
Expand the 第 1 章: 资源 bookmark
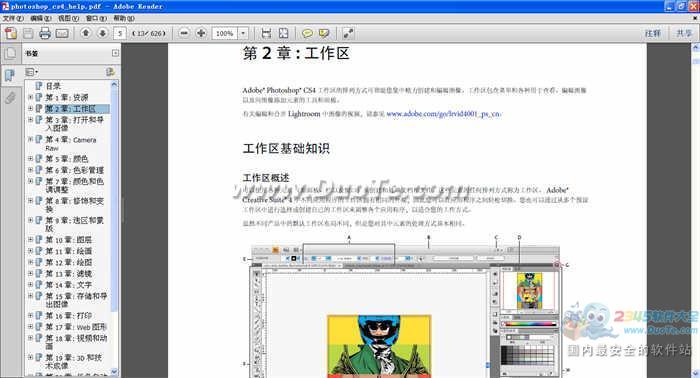(x=30, y=97)
